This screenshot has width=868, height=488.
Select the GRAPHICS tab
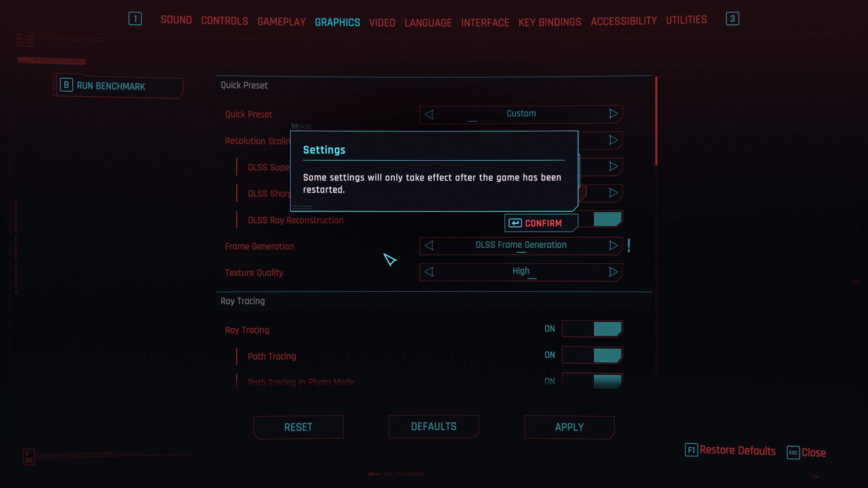[x=337, y=22]
